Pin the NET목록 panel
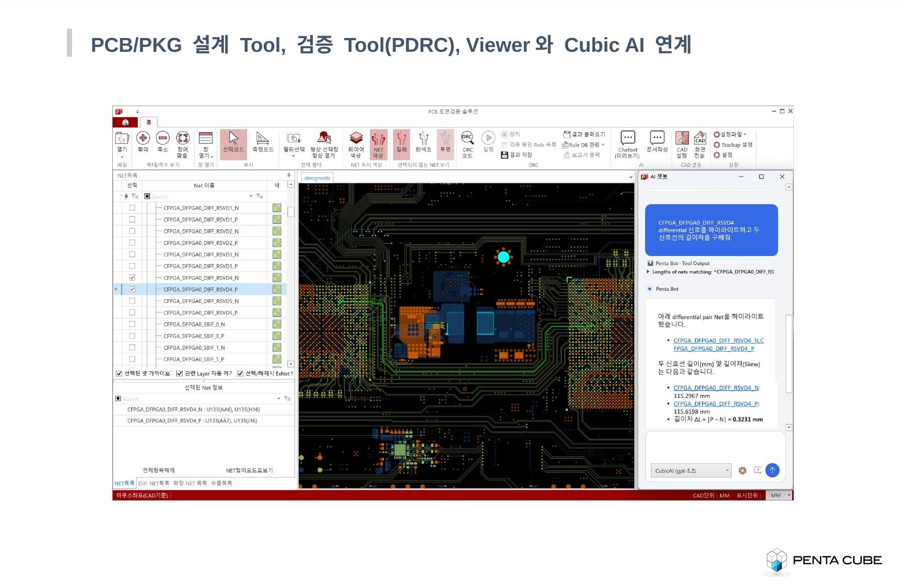The height and width of the screenshot is (588, 906). (x=289, y=176)
